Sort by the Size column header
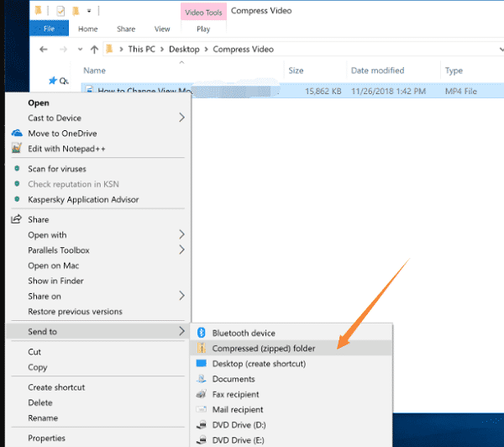The image size is (504, 447). (x=296, y=71)
